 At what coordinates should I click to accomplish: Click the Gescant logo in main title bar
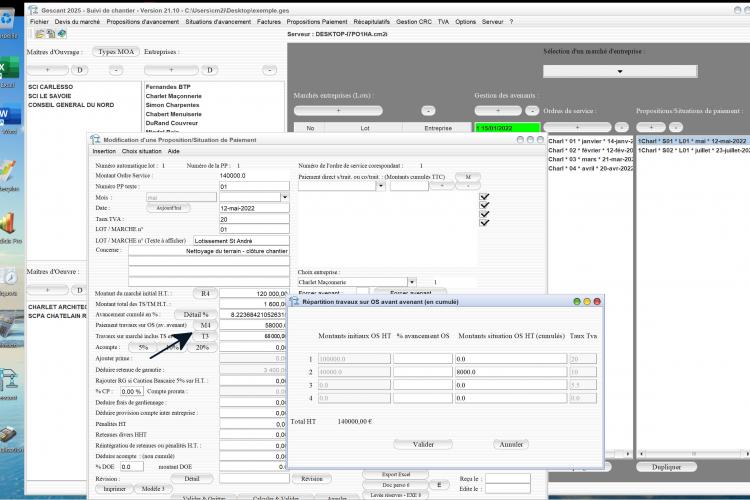[33, 10]
